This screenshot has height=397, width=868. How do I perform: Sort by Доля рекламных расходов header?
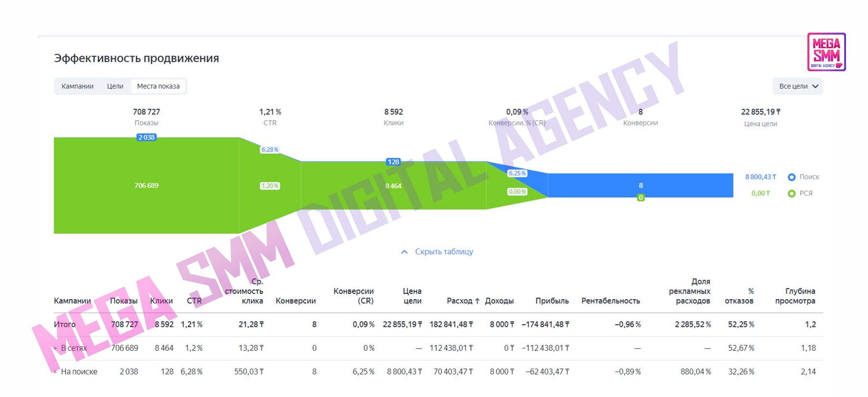coord(689,291)
